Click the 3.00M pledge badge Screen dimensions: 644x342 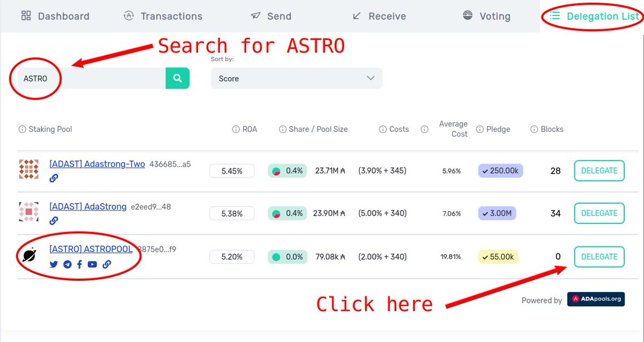[x=497, y=213]
